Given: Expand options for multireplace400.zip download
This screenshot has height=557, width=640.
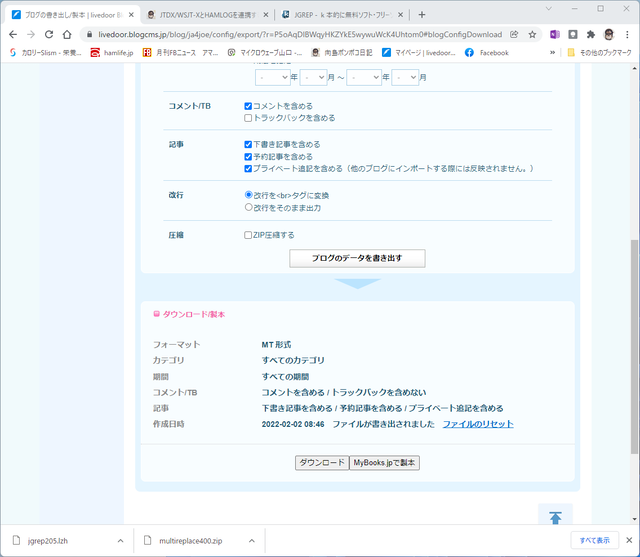Looking at the screenshot, I should [x=252, y=541].
